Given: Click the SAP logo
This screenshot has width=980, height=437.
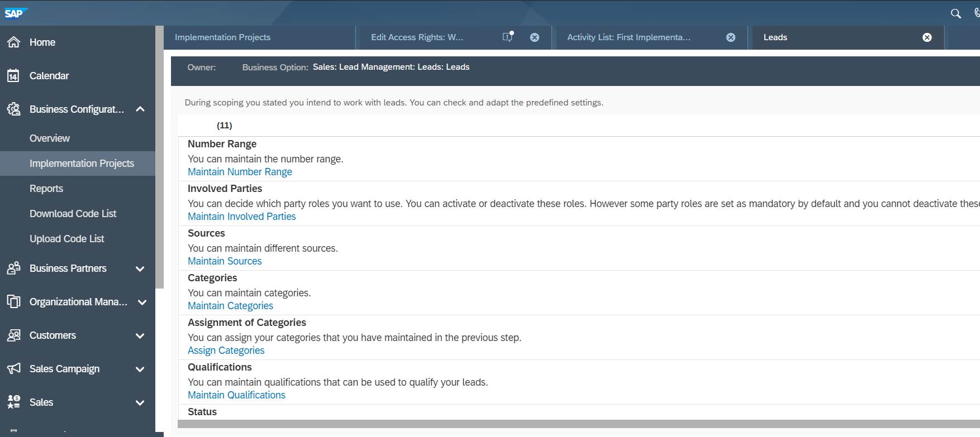Looking at the screenshot, I should pyautogui.click(x=16, y=13).
